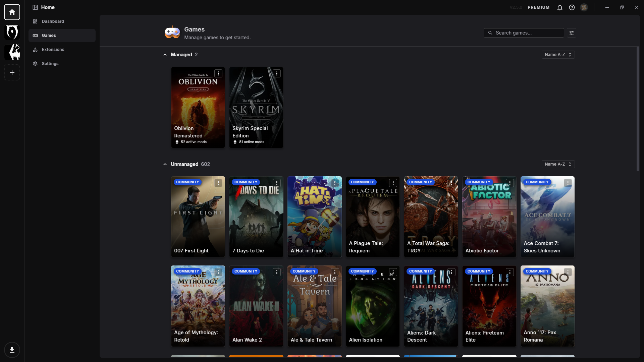
Task: Switch to Skyrim game icon in left rail
Action: point(12,52)
